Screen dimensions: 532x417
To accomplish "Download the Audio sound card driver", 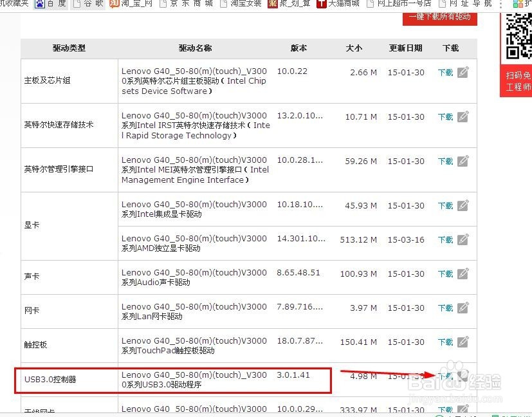I will 446,273.
